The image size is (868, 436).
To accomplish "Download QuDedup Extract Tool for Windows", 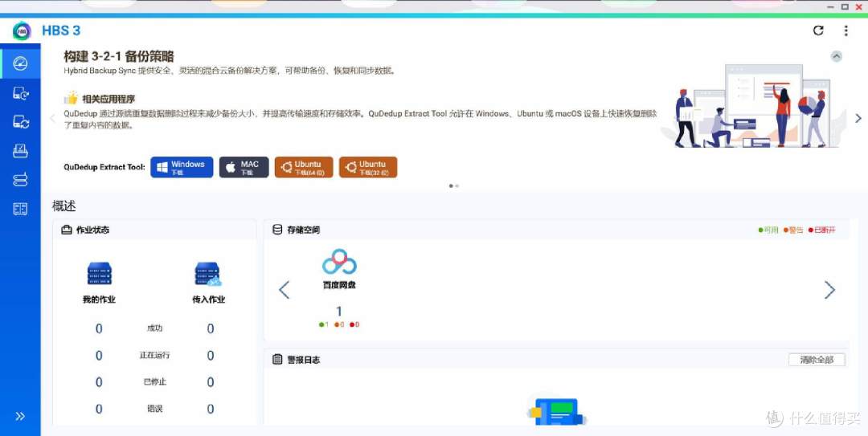I will pyautogui.click(x=182, y=167).
